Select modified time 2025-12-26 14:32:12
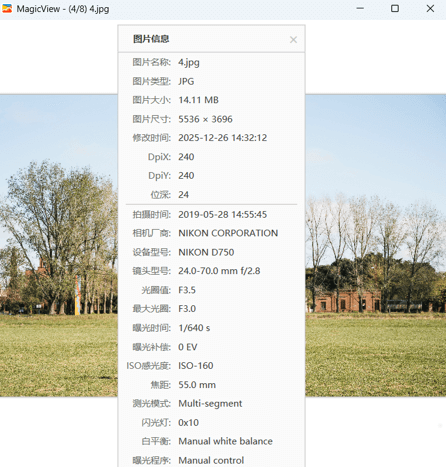This screenshot has width=446, height=467. [223, 138]
